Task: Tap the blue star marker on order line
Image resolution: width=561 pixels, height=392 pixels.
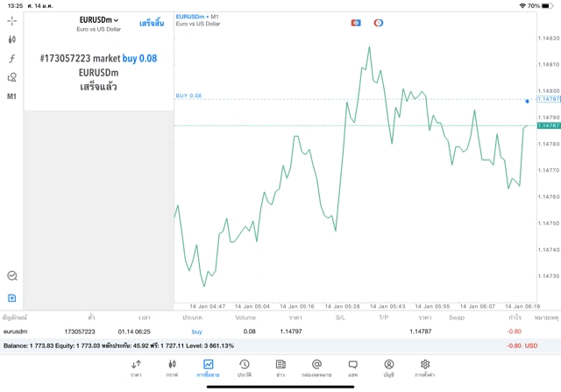Action: (527, 102)
